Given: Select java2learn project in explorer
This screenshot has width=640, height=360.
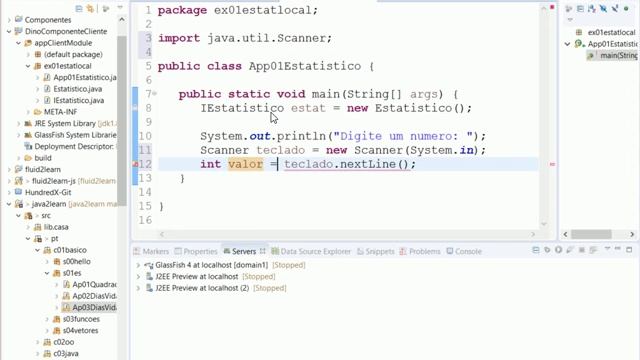Looking at the screenshot, I should tap(49, 204).
